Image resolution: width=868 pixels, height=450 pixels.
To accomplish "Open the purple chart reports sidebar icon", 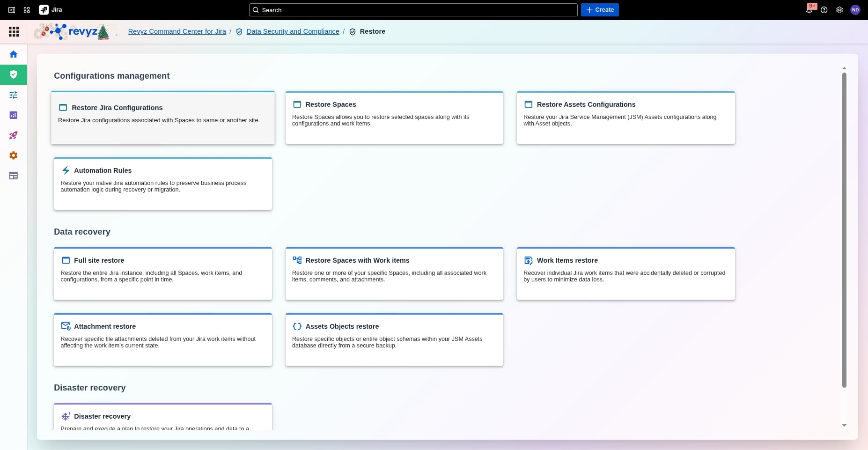I will [14, 115].
